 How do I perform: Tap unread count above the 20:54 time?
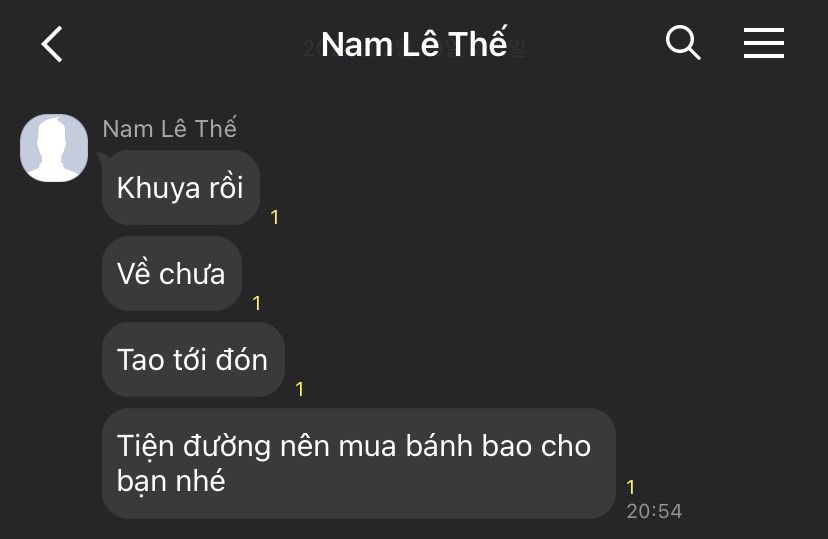coord(631,487)
